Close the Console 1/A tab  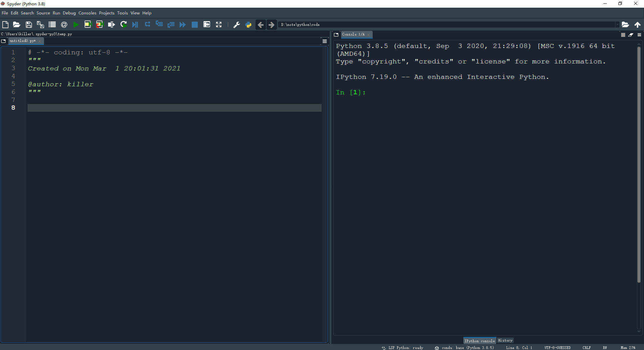pyautogui.click(x=368, y=35)
